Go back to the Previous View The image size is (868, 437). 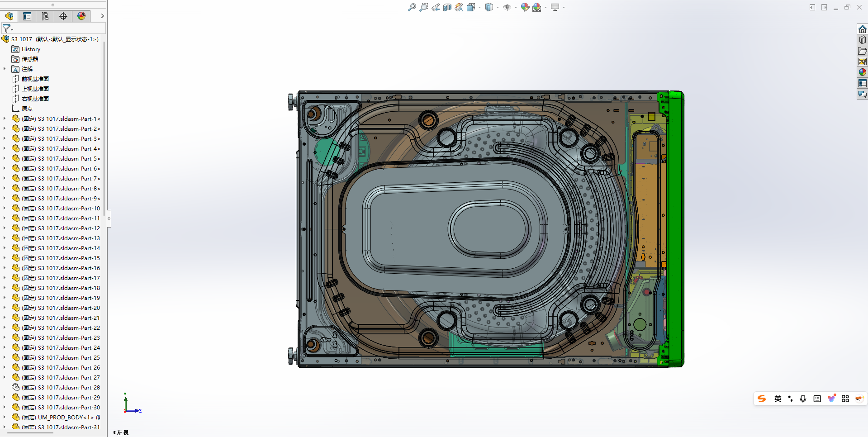click(x=435, y=7)
